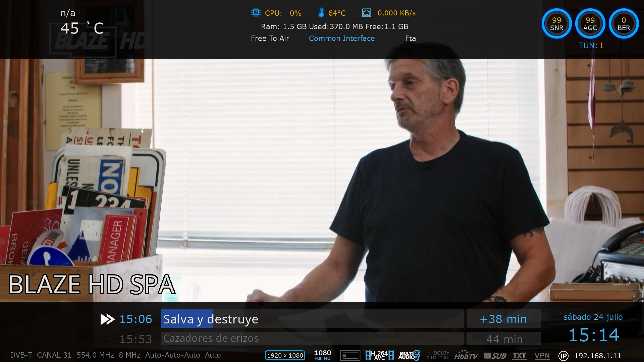Click the 1920 x 1080 resolution box
The image size is (644, 362).
tap(285, 355)
